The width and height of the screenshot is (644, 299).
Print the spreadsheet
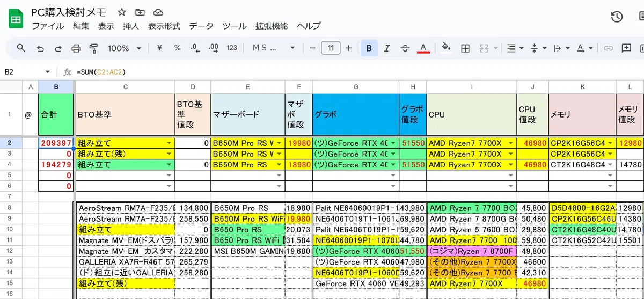pos(76,48)
